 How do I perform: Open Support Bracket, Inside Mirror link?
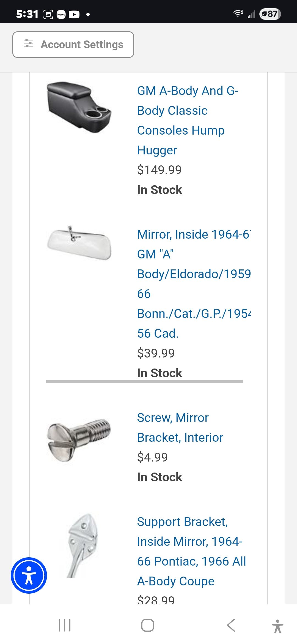pos(192,551)
